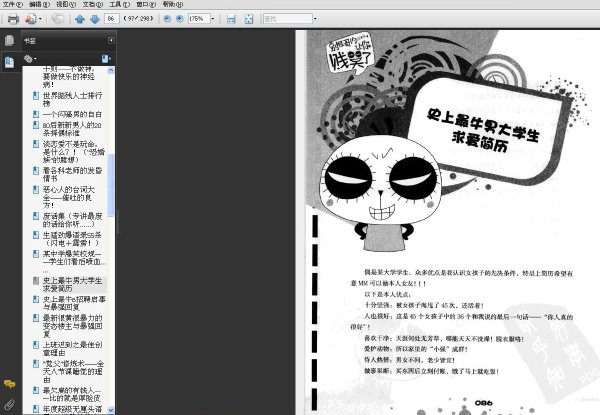Open the Pages thumbnail panel icon
This screenshot has height=415, width=600.
click(9, 40)
